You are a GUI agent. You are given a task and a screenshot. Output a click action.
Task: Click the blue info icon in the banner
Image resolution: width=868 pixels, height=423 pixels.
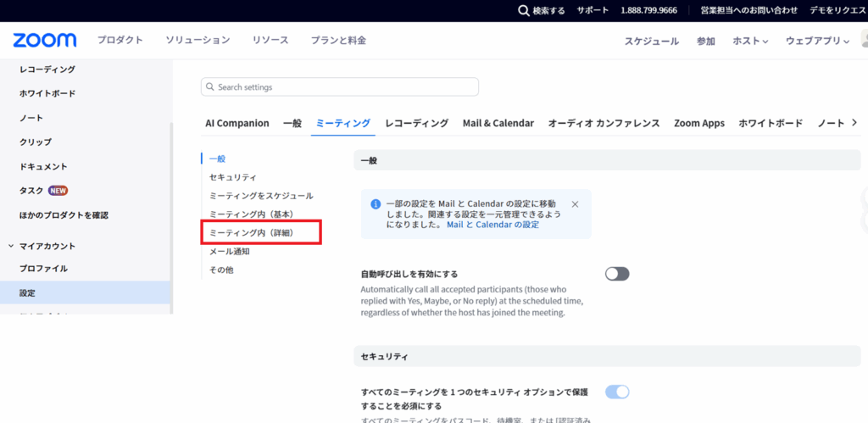[376, 204]
